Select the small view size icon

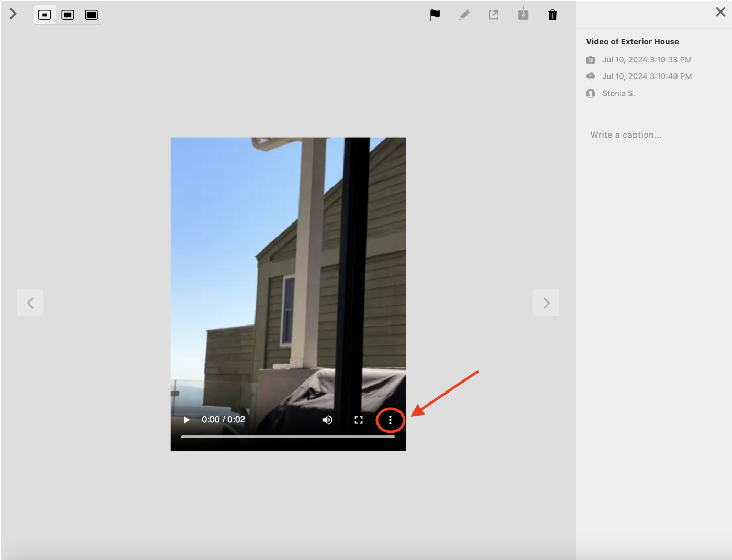click(45, 15)
